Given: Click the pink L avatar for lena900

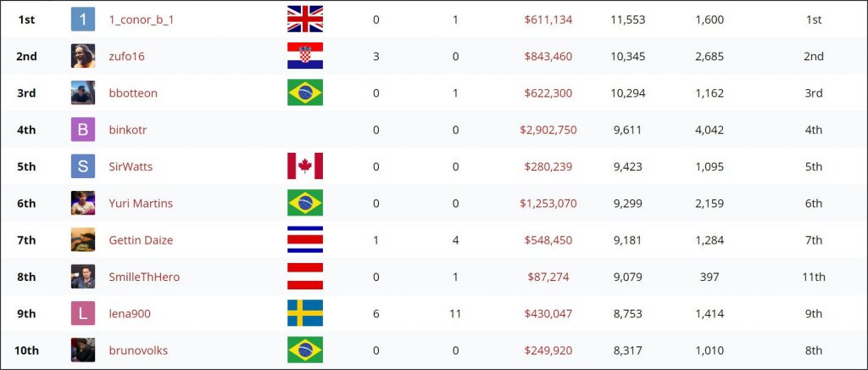Looking at the screenshot, I should tap(83, 313).
